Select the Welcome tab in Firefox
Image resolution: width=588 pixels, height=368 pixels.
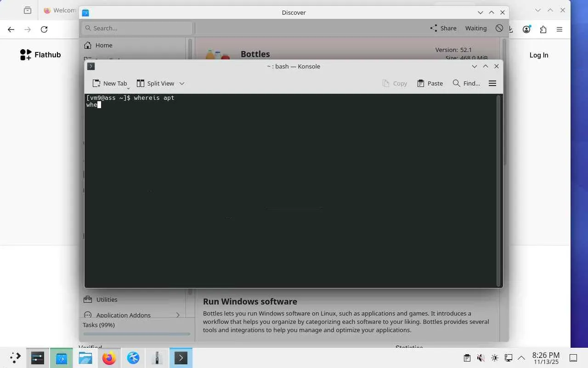(x=60, y=10)
